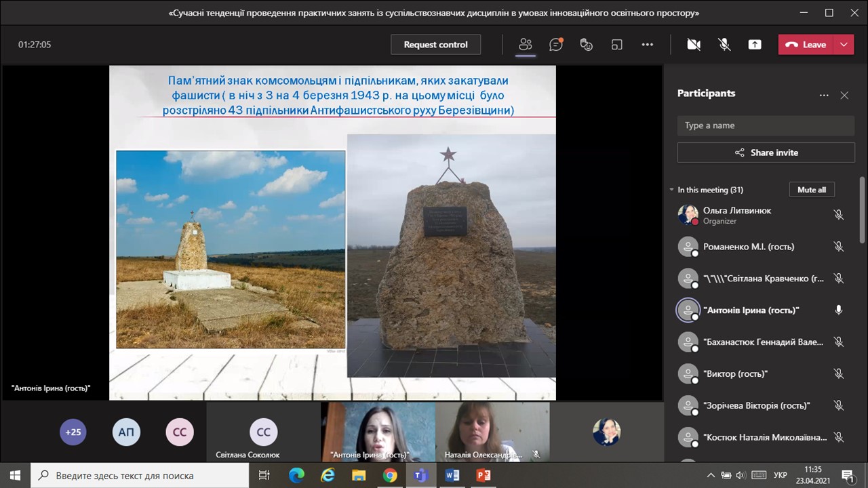
Task: Turn on the camera
Action: (693, 45)
